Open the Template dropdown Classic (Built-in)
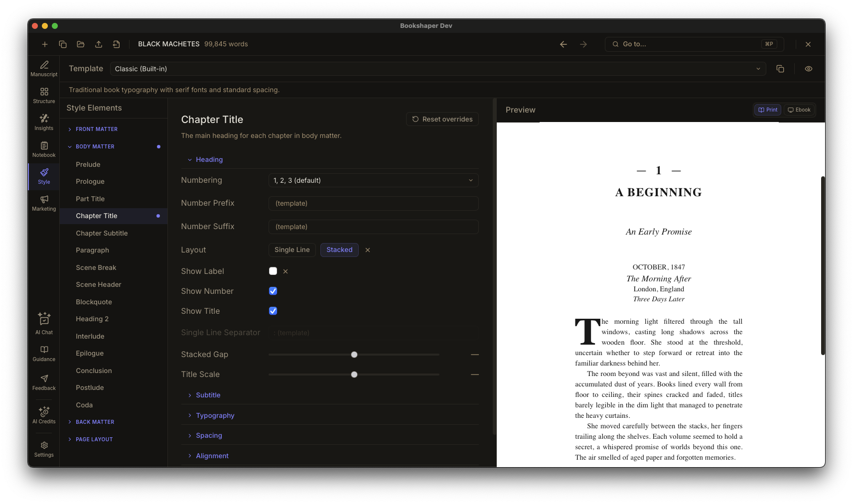 (438, 69)
